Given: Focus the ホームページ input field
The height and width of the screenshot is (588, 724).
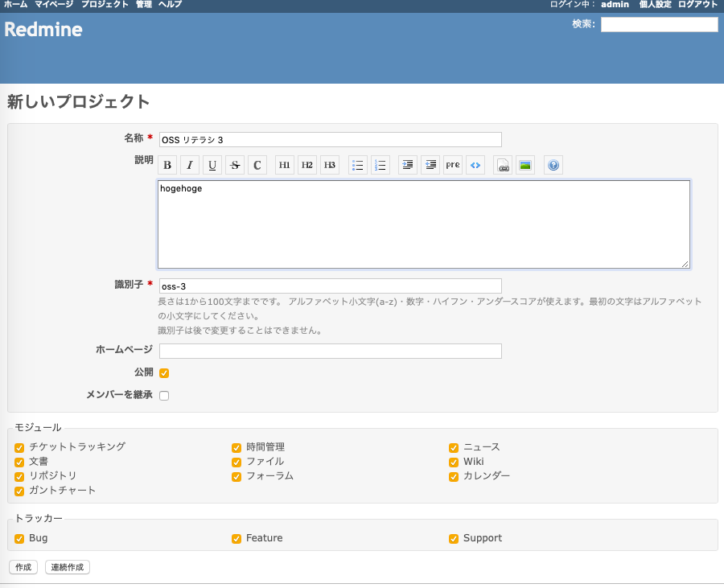Looking at the screenshot, I should pos(330,351).
